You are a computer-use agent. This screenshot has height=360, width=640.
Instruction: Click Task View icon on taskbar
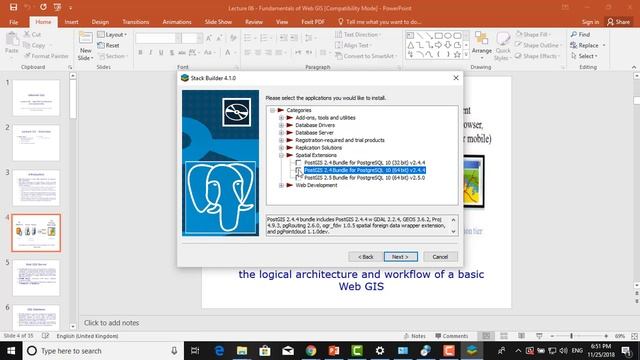click(x=195, y=351)
